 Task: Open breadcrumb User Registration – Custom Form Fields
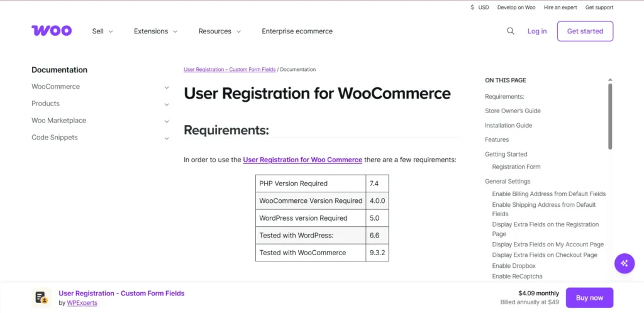(230, 69)
